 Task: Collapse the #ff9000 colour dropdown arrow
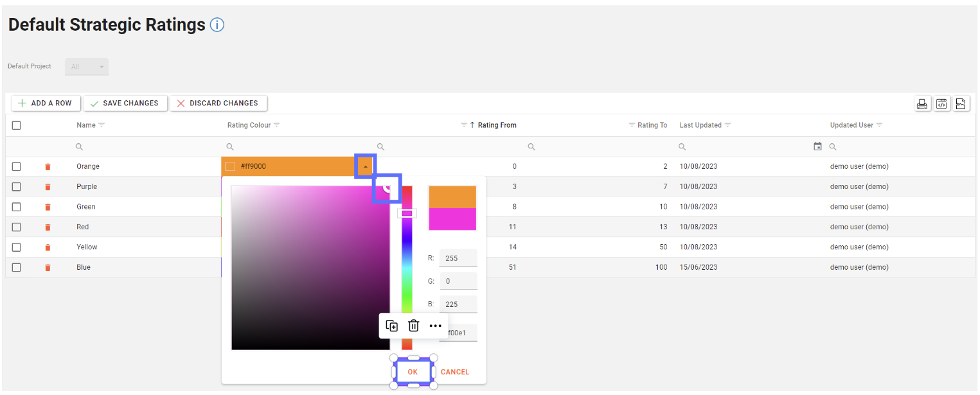[365, 167]
